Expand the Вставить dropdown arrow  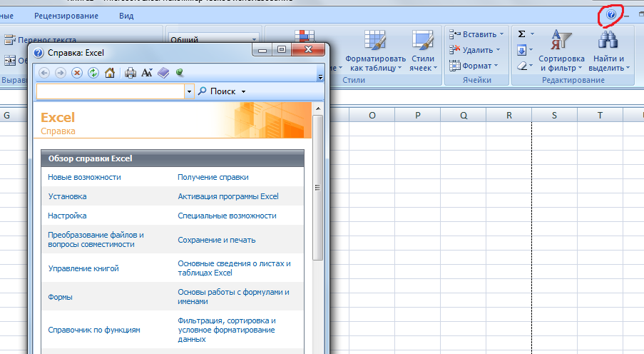(501, 34)
